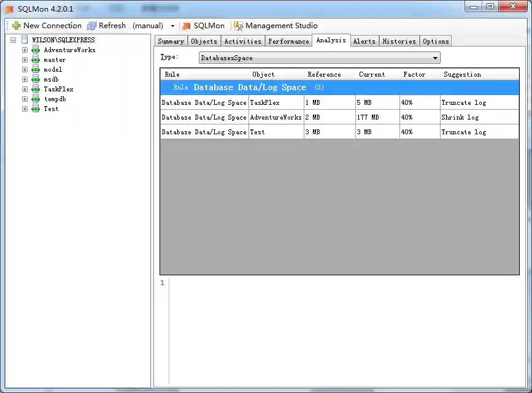
Task: Select the Summary tab
Action: coord(171,40)
